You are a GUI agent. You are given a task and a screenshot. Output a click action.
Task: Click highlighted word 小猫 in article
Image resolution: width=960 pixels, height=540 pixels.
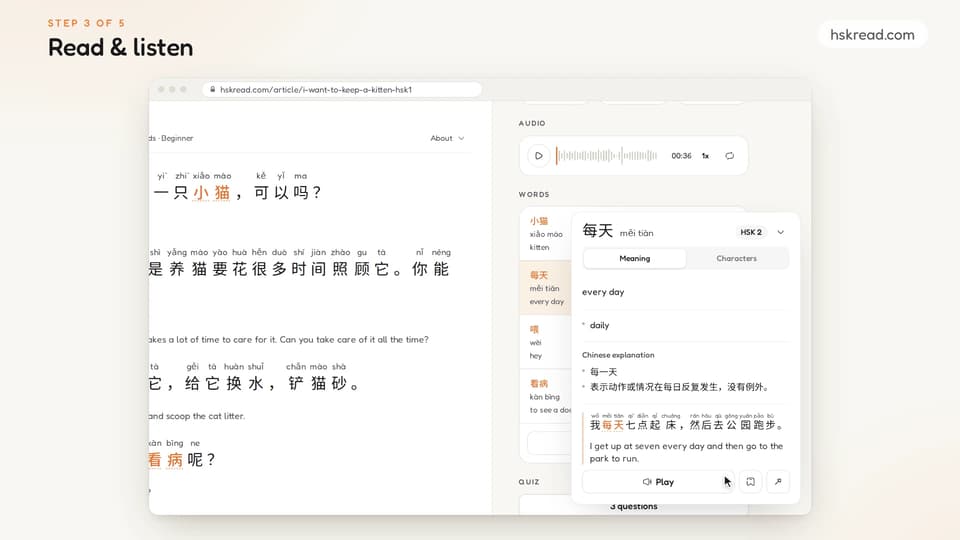pos(212,192)
